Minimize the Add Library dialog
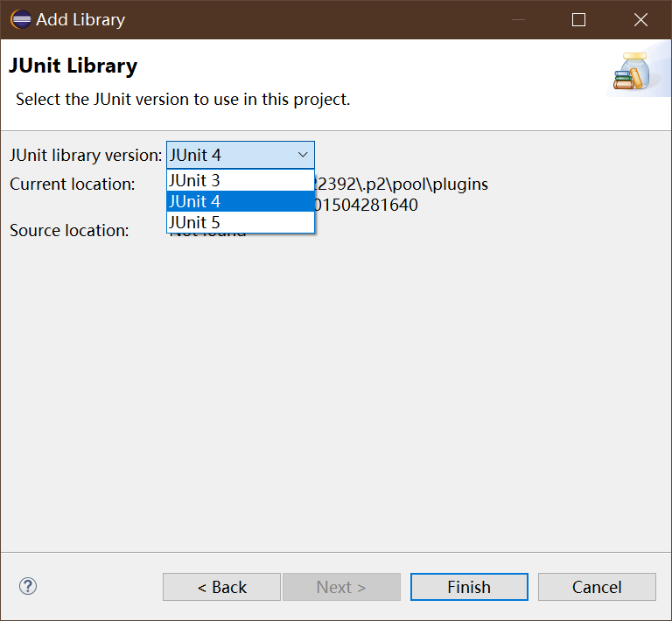Viewport: 672px width, 621px height. [518, 20]
